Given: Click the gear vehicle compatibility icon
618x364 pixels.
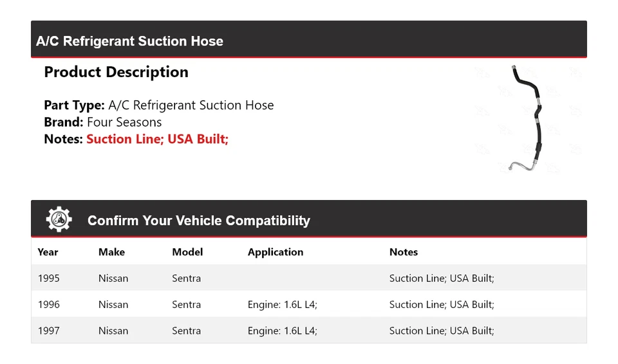Looking at the screenshot, I should pyautogui.click(x=59, y=220).
